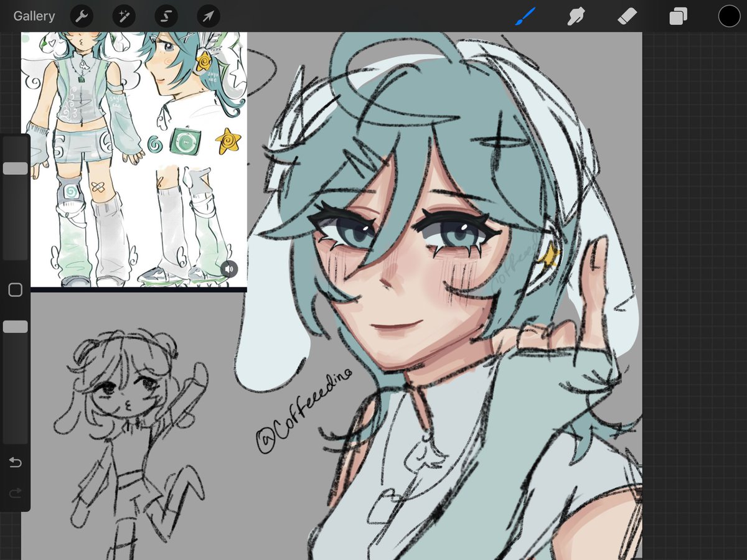Select the Selection S tool
Image resolution: width=747 pixels, height=560 pixels.
[x=166, y=16]
